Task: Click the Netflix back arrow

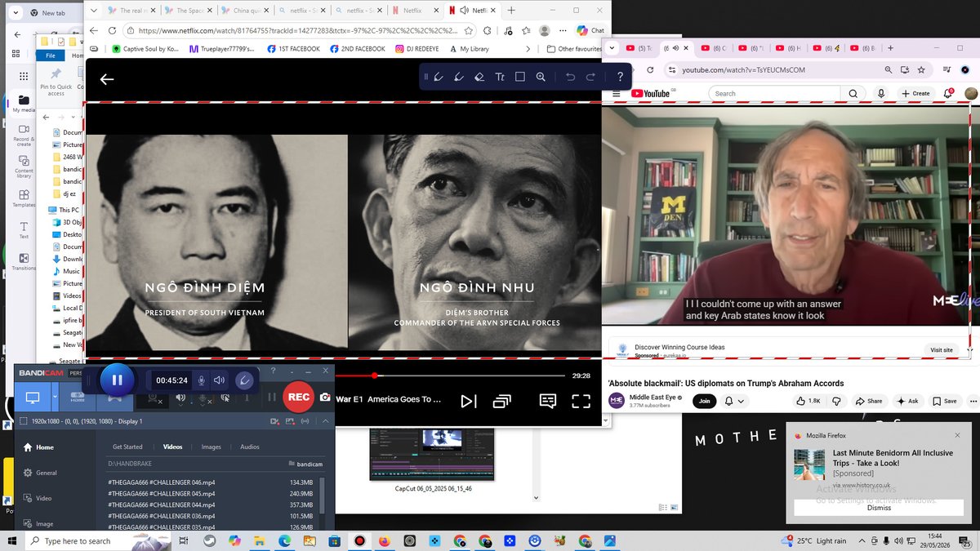Action: tap(107, 79)
